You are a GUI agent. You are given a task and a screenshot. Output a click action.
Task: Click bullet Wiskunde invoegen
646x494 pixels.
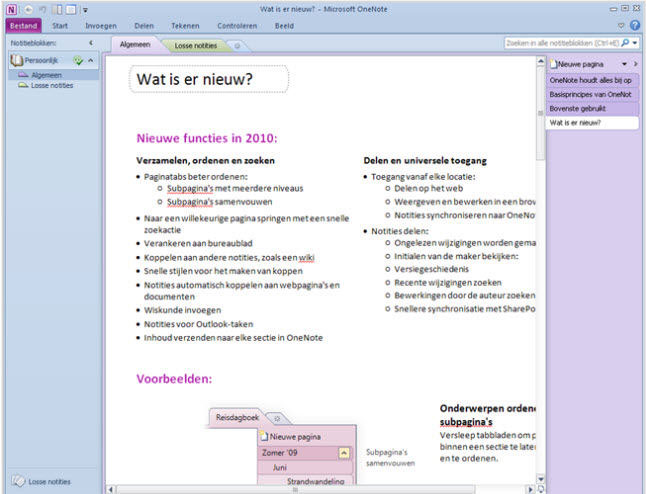(x=183, y=310)
